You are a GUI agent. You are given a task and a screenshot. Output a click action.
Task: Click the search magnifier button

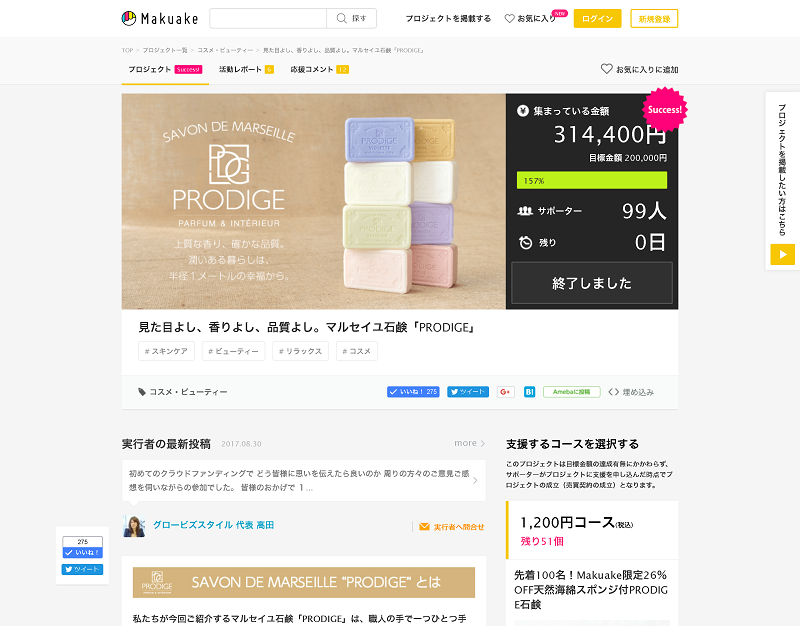click(352, 18)
